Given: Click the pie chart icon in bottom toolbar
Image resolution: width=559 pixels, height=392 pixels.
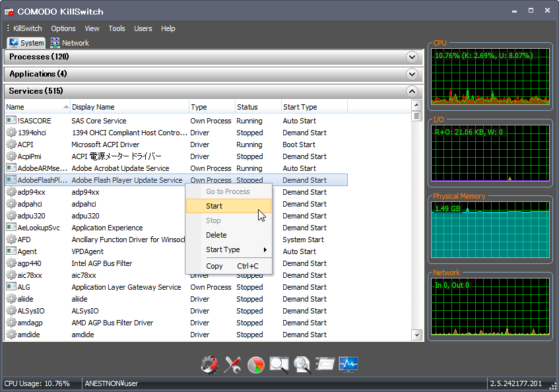Looking at the screenshot, I should [255, 364].
